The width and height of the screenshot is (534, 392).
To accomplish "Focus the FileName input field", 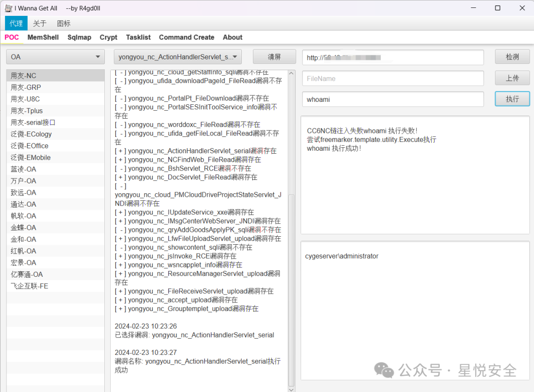I will tap(393, 79).
